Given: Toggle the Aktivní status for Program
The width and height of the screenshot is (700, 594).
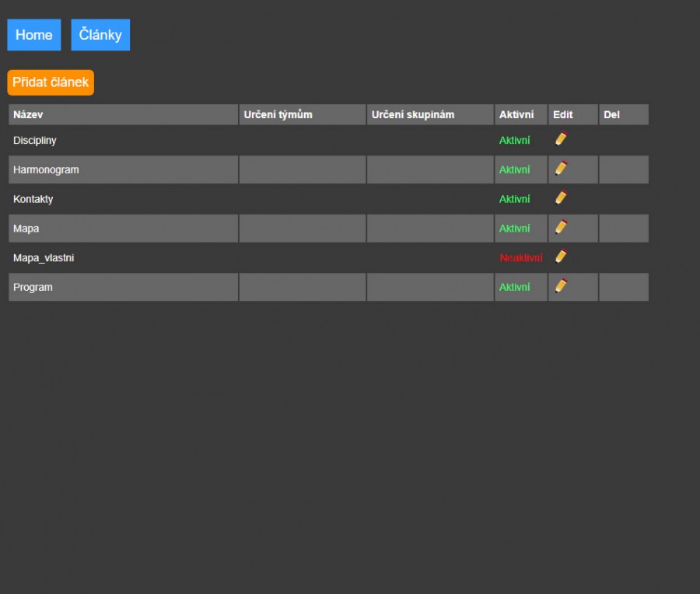Looking at the screenshot, I should click(x=514, y=288).
